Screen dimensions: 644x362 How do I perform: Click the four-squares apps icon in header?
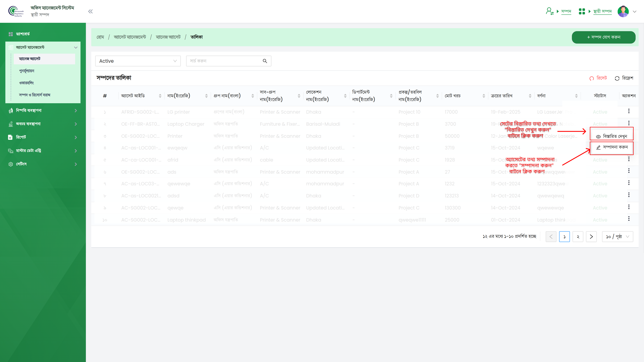tap(582, 11)
